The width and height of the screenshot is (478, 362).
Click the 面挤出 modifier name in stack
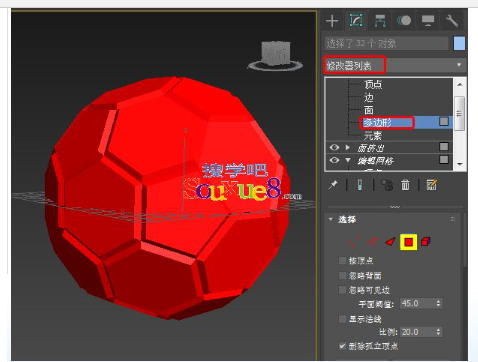(370, 148)
